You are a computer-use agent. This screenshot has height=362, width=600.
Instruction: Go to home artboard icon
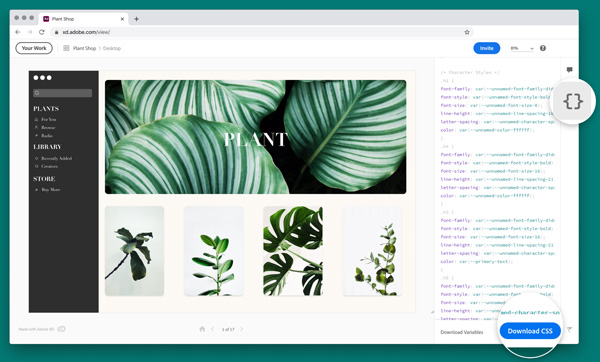pyautogui.click(x=202, y=329)
